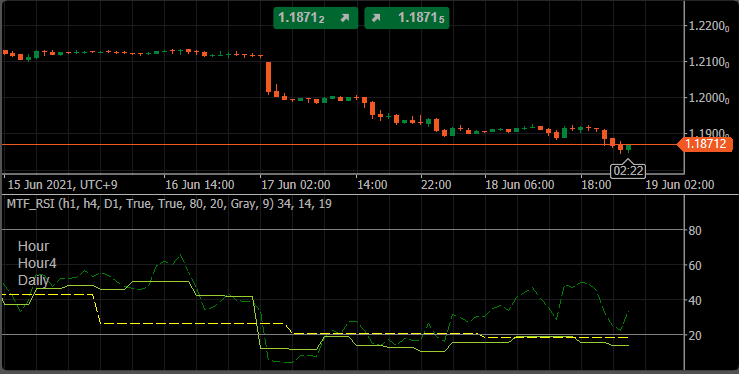Click the 17 Jun 02:00 time axis label
The image size is (739, 374).
(x=295, y=185)
